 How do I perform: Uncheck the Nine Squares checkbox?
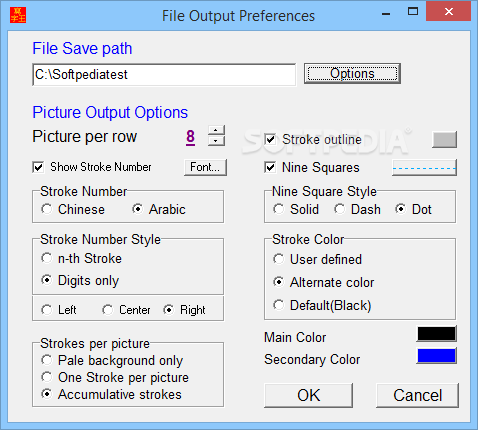coord(270,167)
